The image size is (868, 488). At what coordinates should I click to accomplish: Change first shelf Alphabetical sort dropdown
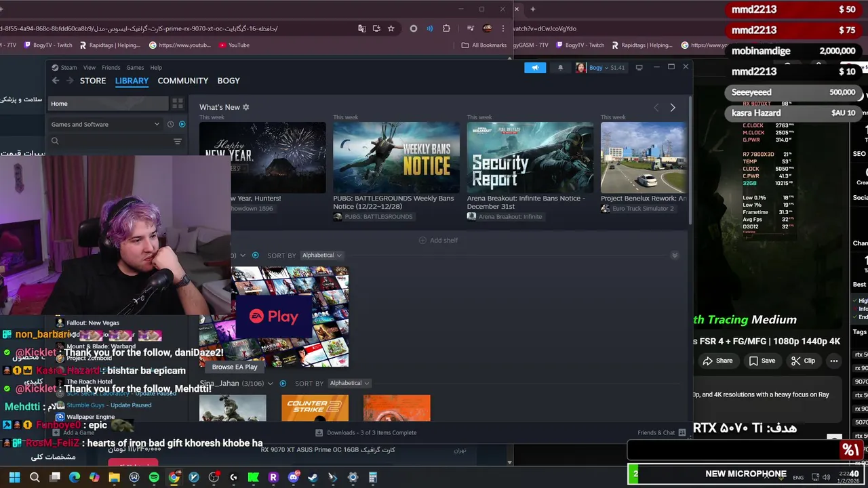click(322, 256)
